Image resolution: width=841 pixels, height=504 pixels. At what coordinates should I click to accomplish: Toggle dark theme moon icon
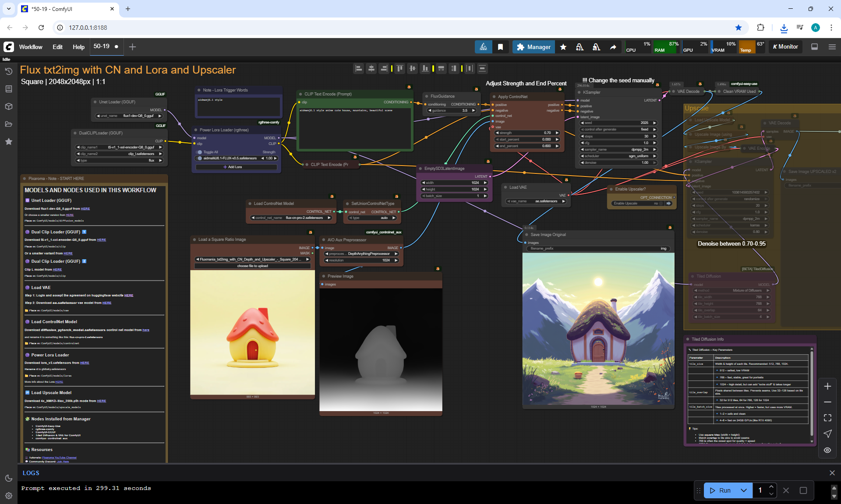9,478
